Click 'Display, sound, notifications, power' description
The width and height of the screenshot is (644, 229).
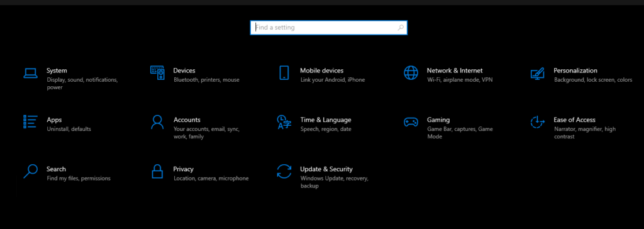click(x=82, y=84)
